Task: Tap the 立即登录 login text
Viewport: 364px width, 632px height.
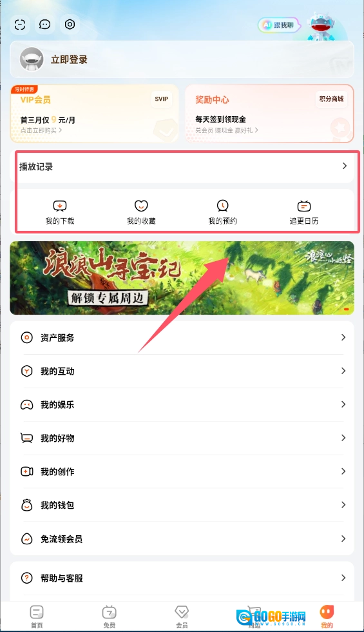Action: (69, 59)
